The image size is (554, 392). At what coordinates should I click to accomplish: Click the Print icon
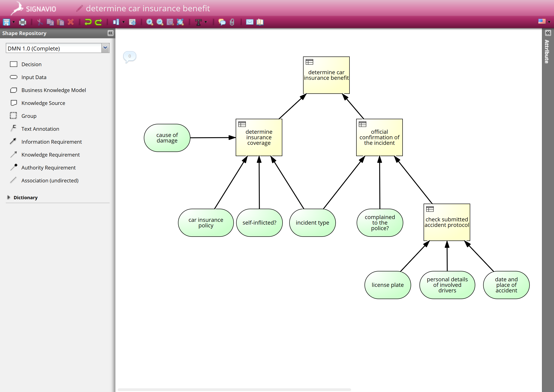point(23,22)
